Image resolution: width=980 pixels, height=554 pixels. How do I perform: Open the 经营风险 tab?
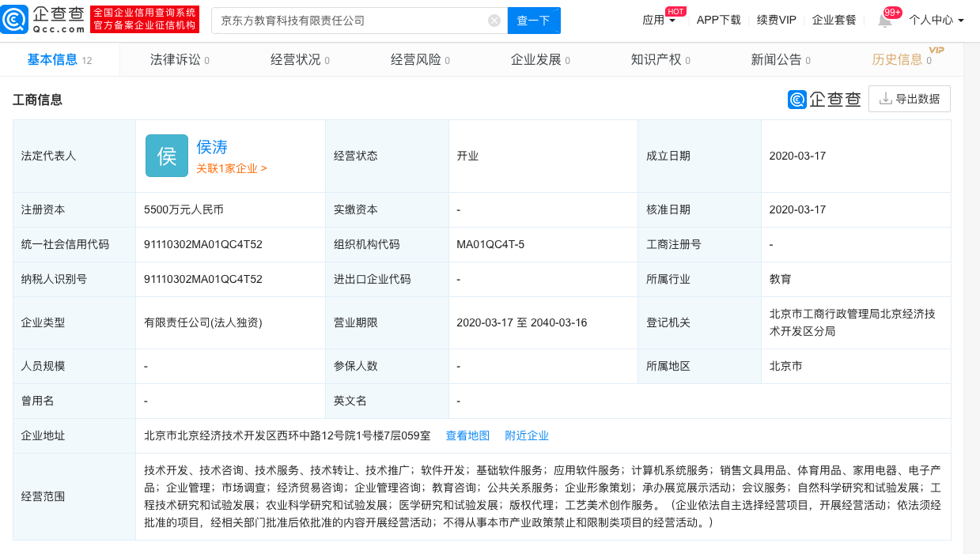click(x=420, y=59)
